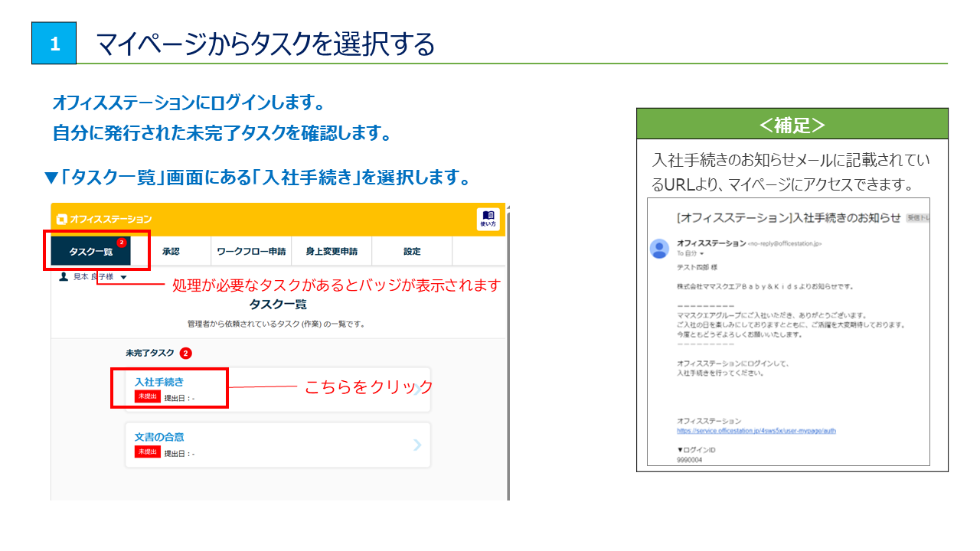
Task: Click the sender avatar icon in the email
Action: coord(658,248)
